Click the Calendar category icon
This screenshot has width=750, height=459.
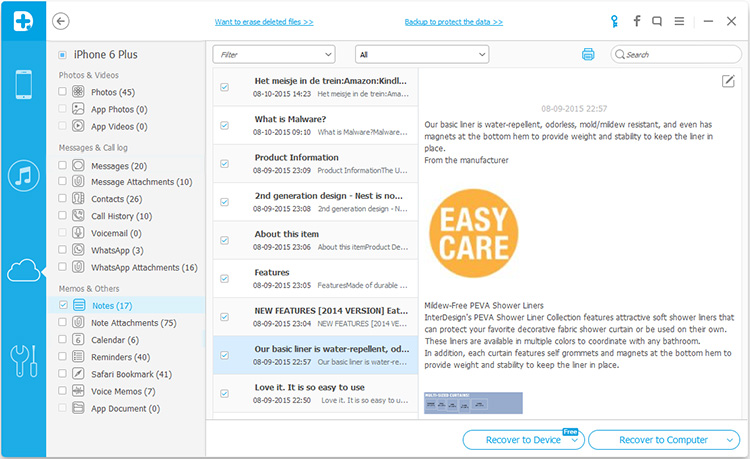78,339
